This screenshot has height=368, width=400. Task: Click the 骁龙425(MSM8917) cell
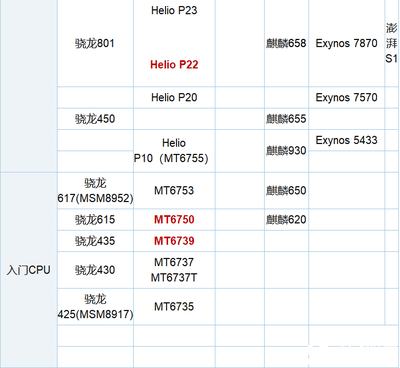click(95, 307)
